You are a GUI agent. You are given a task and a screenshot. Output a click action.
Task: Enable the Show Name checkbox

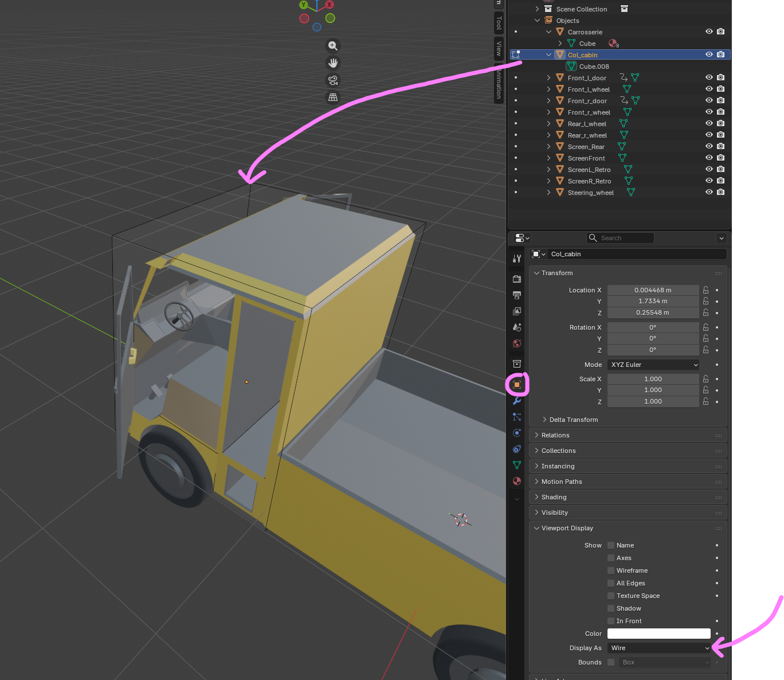coord(611,545)
